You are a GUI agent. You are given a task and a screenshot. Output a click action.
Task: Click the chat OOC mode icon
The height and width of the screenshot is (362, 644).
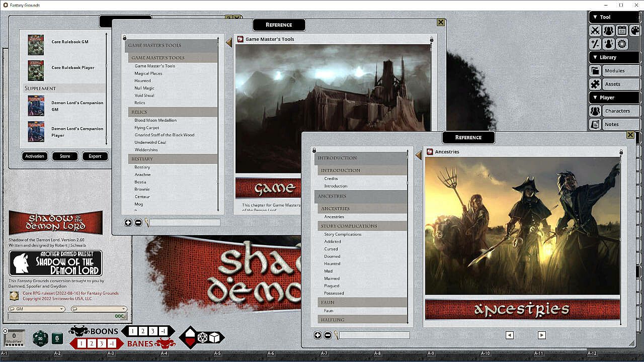(120, 316)
